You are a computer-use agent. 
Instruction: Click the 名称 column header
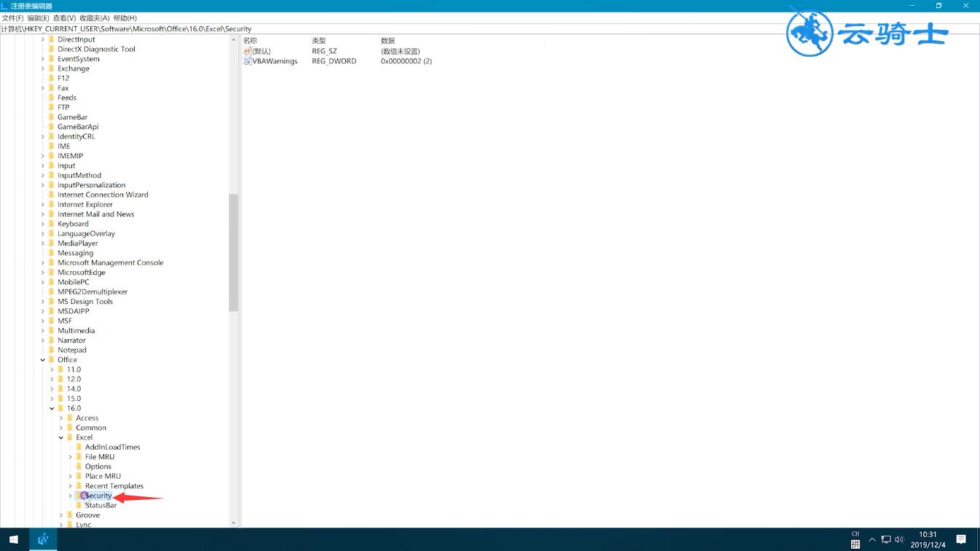pyautogui.click(x=250, y=41)
